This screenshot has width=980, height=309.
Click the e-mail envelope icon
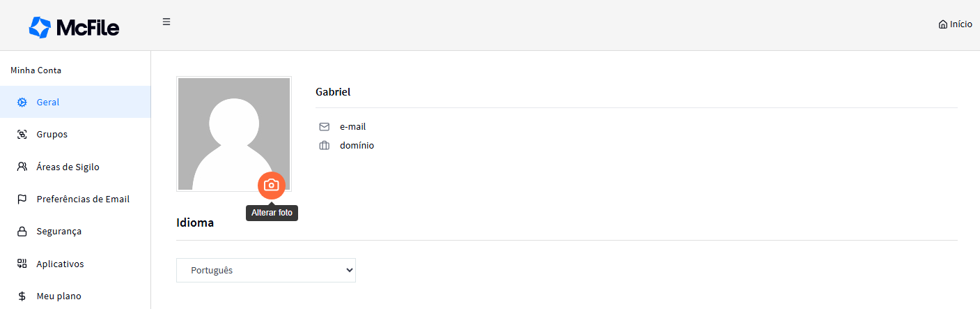(x=324, y=127)
